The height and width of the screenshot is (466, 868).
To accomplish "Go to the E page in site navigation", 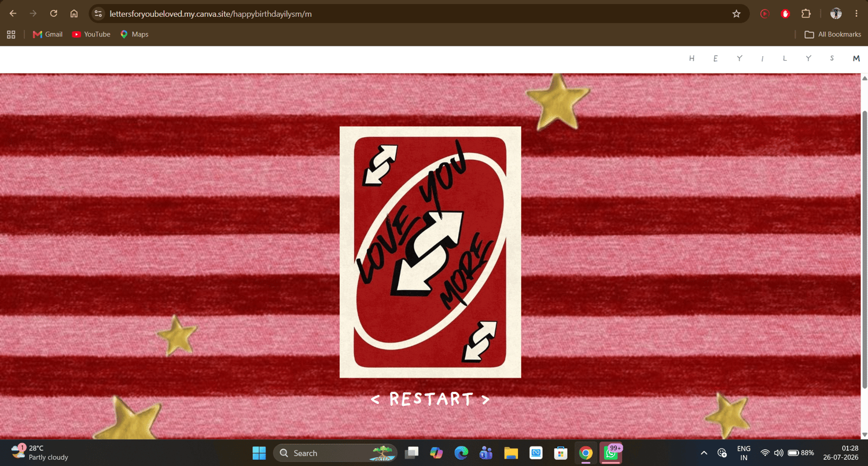I will point(715,58).
